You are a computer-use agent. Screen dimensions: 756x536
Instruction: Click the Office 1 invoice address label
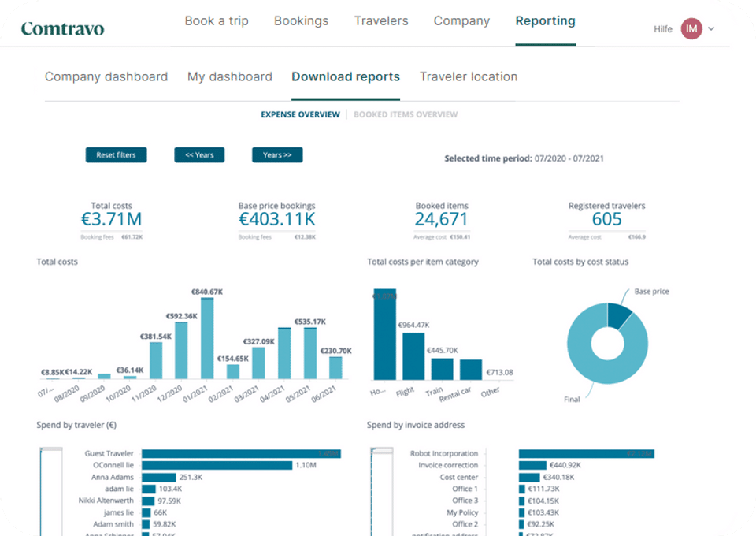465,489
